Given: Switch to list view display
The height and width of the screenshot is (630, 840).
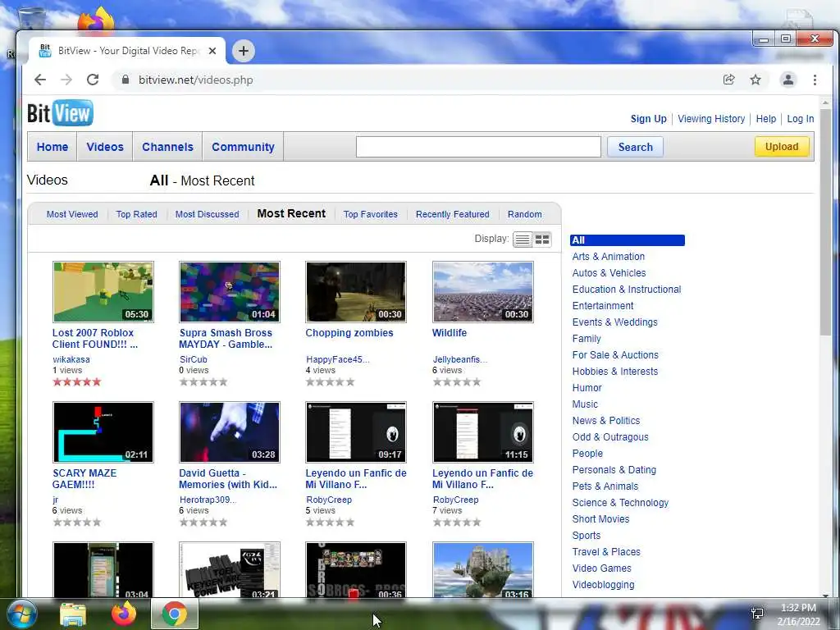Looking at the screenshot, I should point(523,240).
